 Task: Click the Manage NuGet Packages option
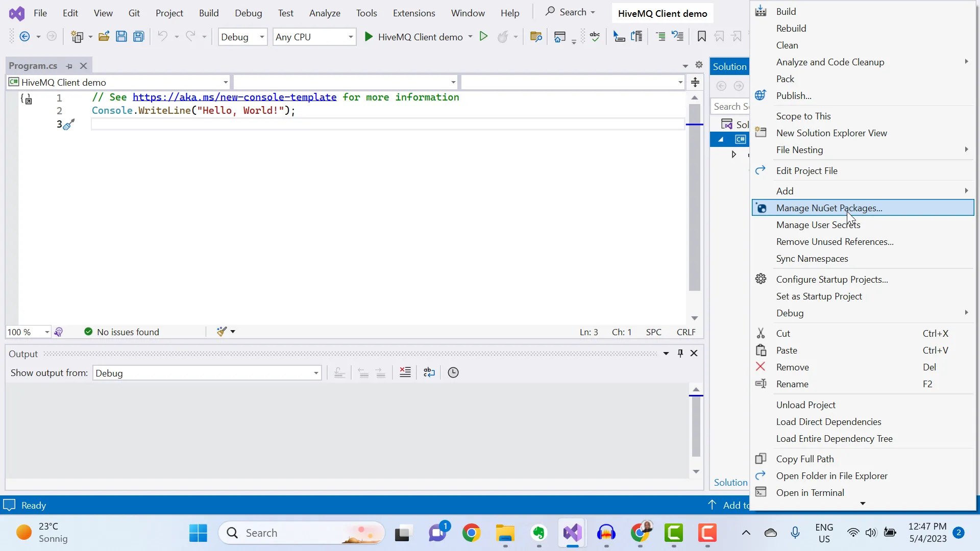tap(829, 208)
